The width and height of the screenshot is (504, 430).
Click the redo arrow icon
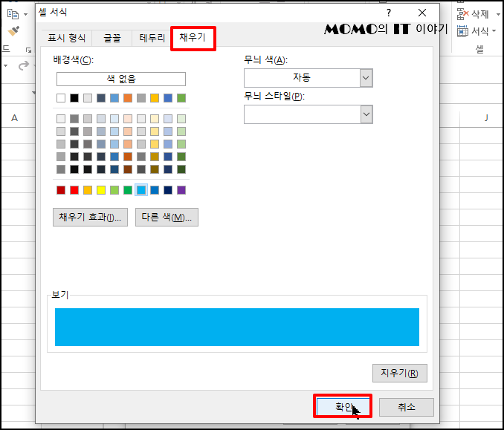tap(24, 65)
